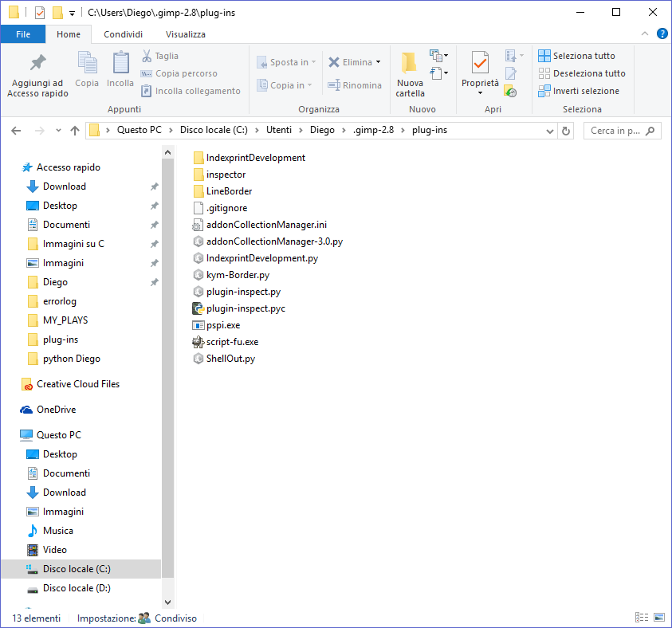This screenshot has height=628, width=672.
Task: Click Questo PC in breadcrumb
Action: (140, 130)
